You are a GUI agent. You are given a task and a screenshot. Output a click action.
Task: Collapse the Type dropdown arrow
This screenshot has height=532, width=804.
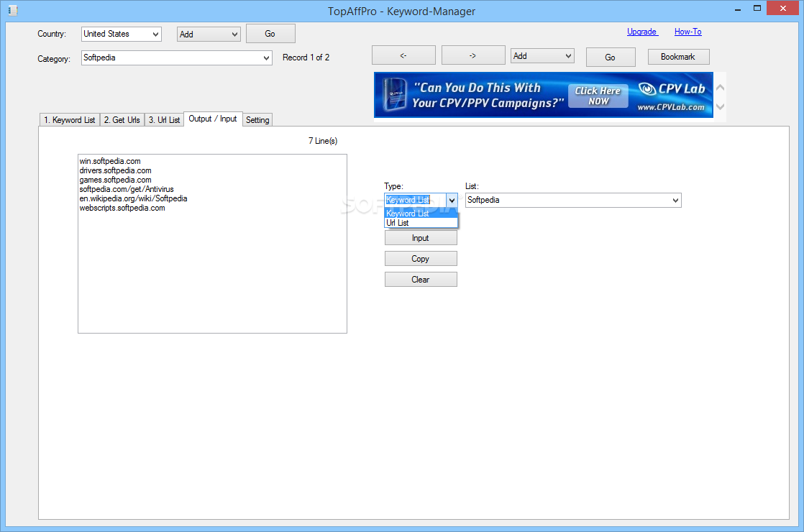tap(452, 201)
